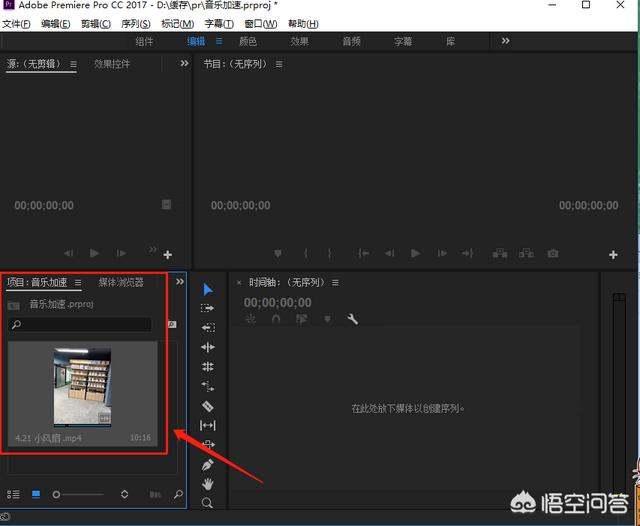Screen dimensions: 640x526
Task: Switch project panel to list view
Action: coord(14,494)
